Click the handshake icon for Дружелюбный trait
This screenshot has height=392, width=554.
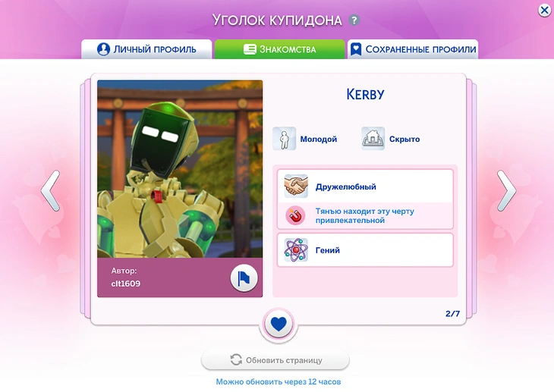click(x=296, y=187)
